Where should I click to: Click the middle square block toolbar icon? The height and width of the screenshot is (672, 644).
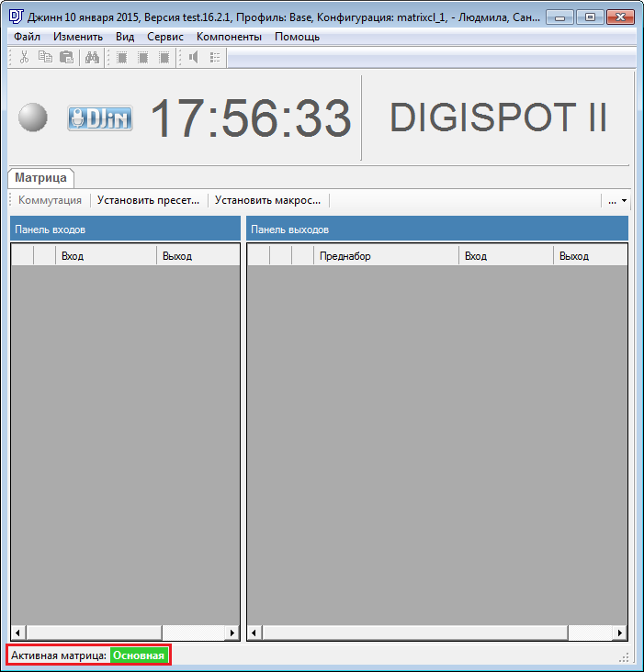(143, 58)
